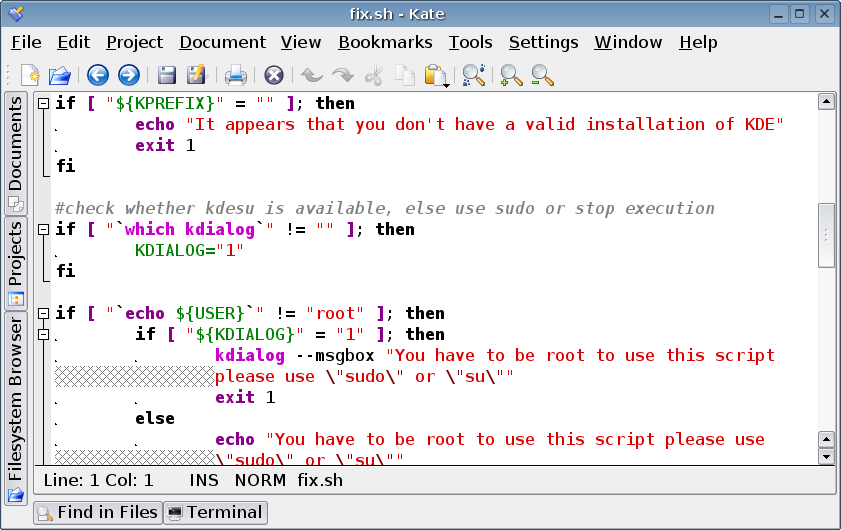
Task: Save the file with the floppy icon
Action: 167,75
